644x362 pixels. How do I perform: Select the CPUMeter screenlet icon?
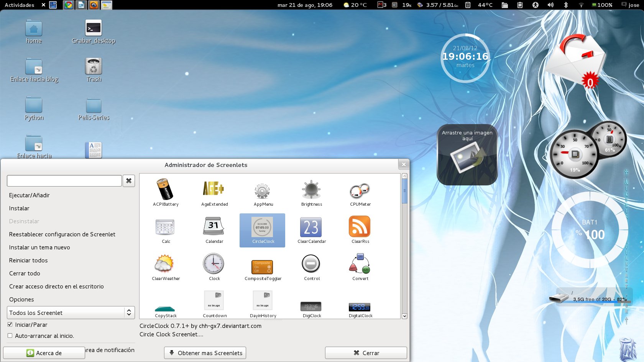[x=360, y=190]
